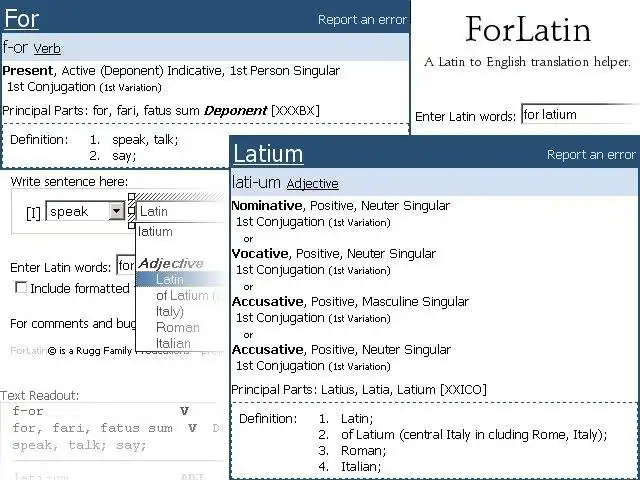Viewport: 640px width, 480px height.
Task: Focus the top-right Enter Latin words field
Action: tap(580, 114)
